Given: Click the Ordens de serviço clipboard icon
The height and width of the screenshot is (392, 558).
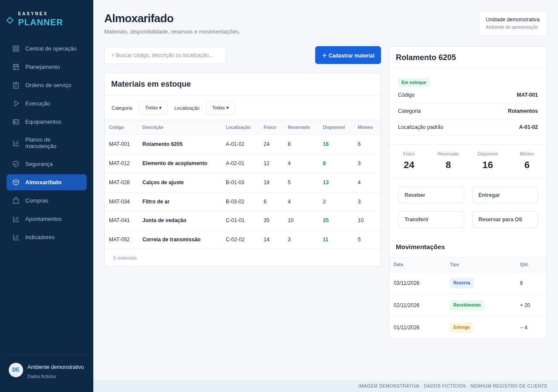Looking at the screenshot, I should coord(16,85).
